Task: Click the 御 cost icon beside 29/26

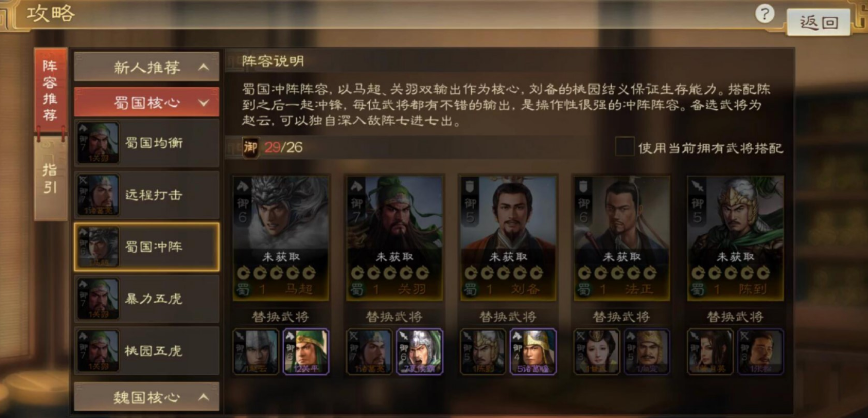Action: (x=250, y=147)
